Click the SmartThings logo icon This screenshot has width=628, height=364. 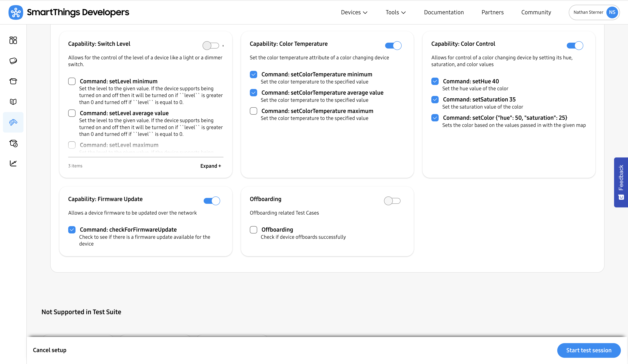point(16,12)
